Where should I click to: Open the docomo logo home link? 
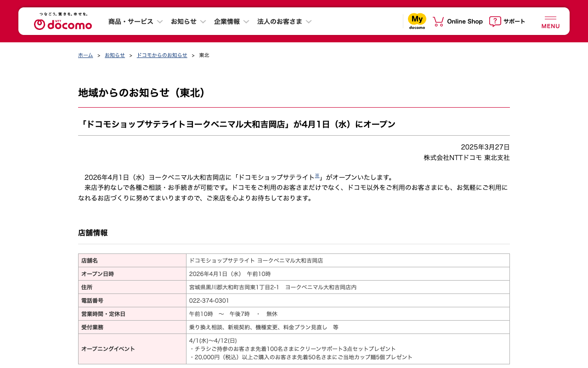(63, 21)
